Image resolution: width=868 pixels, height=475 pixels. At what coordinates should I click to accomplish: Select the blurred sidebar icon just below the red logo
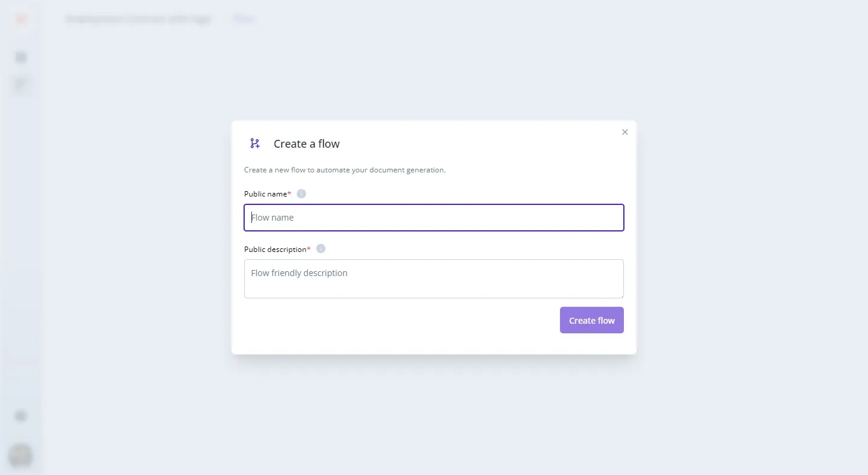21,57
